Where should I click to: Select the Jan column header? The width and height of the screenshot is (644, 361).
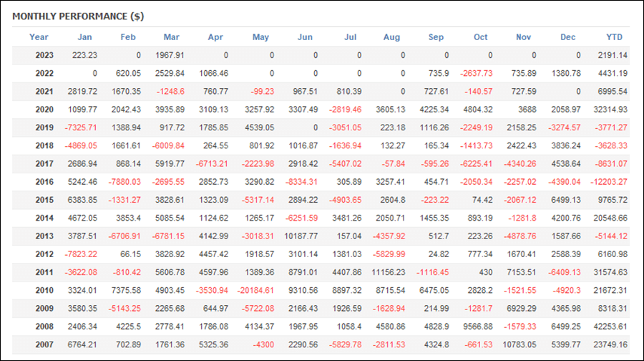coord(84,37)
